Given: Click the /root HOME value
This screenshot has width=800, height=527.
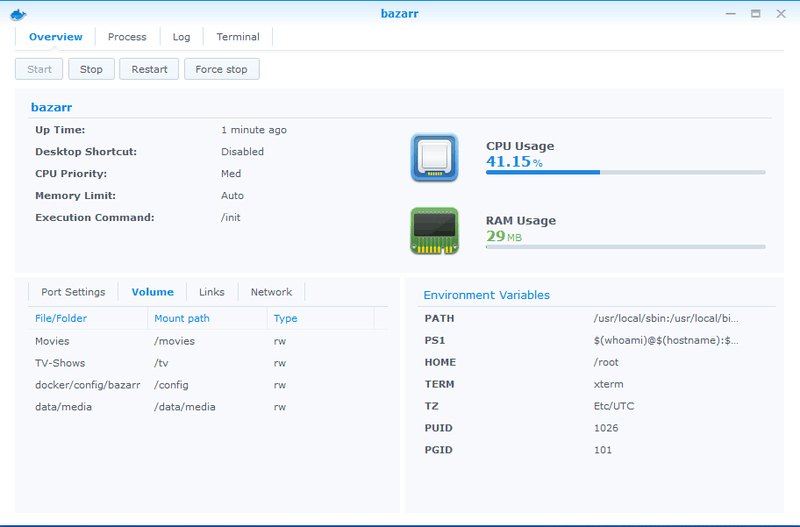Looking at the screenshot, I should [606, 362].
